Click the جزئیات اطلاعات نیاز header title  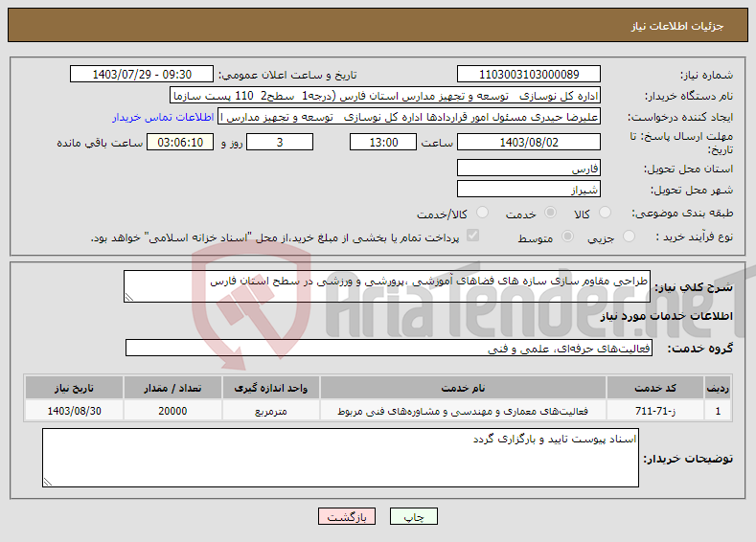click(x=676, y=26)
